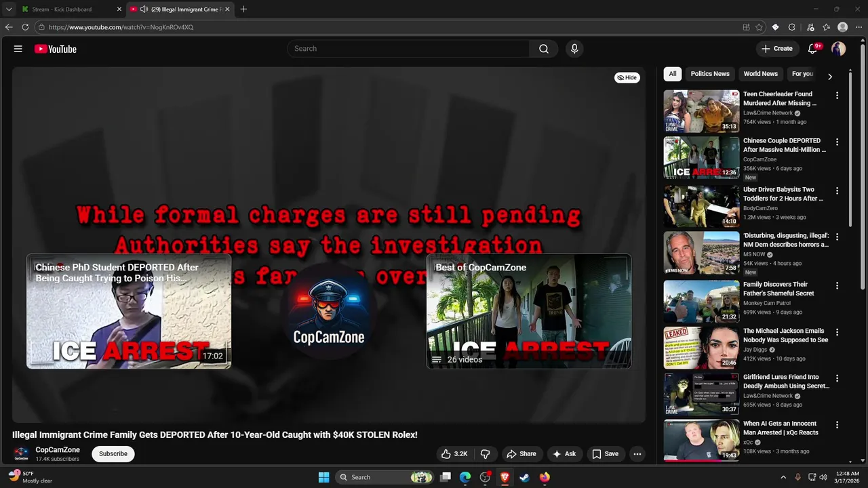Click the YouTube search input field
The height and width of the screenshot is (488, 868).
[x=408, y=49]
